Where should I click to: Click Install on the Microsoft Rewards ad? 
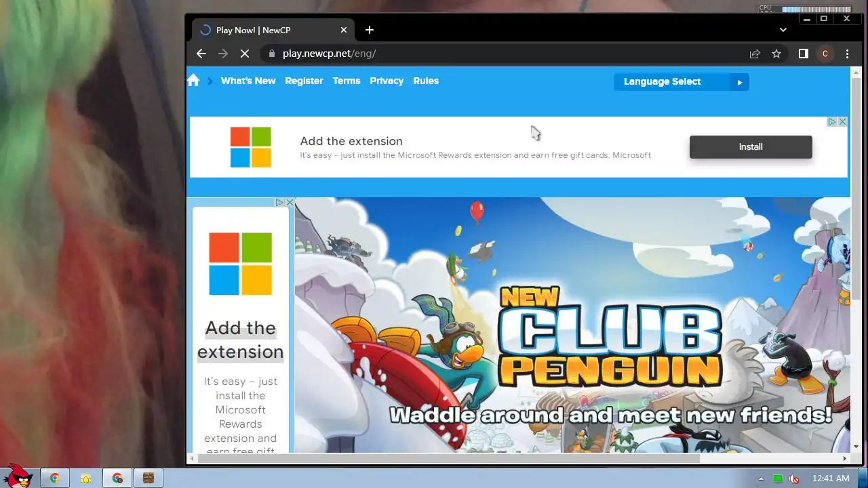[751, 147]
